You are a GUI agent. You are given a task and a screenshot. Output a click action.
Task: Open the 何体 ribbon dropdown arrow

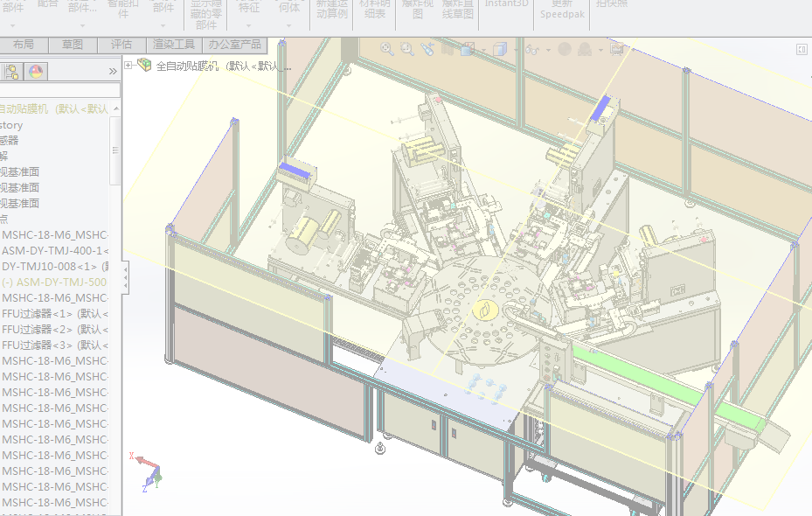[289, 25]
